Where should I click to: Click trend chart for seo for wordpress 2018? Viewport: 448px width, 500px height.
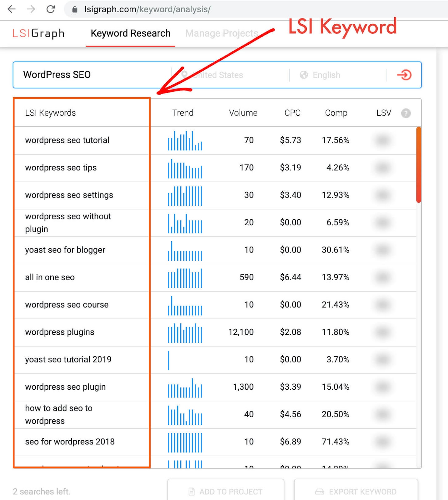pyautogui.click(x=185, y=442)
